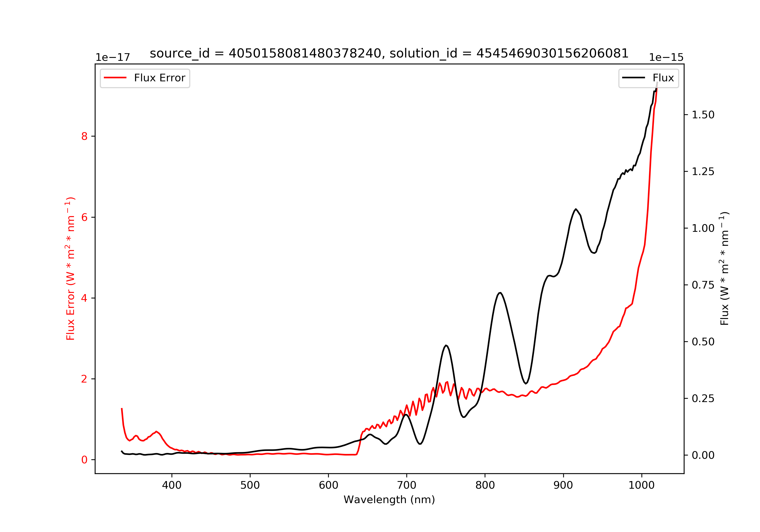Viewport: 760px width, 532px height.
Task: Click the 700 tick on the x-axis
Action: pos(407,485)
